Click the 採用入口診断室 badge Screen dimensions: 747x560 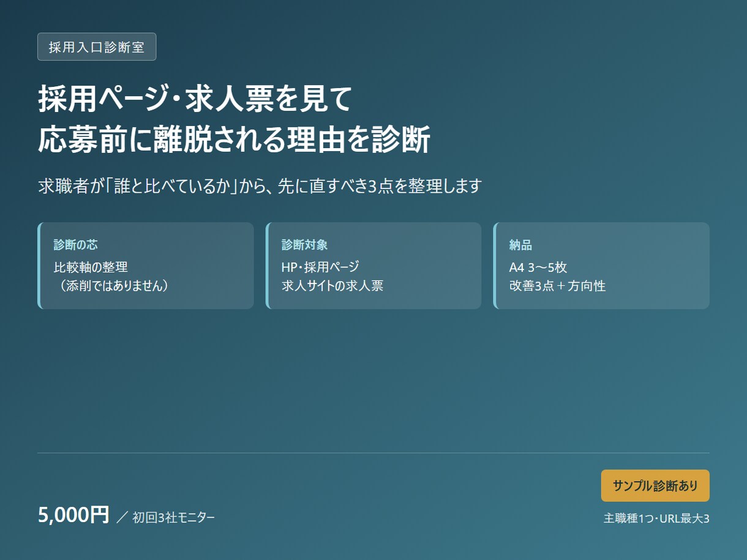(x=97, y=47)
